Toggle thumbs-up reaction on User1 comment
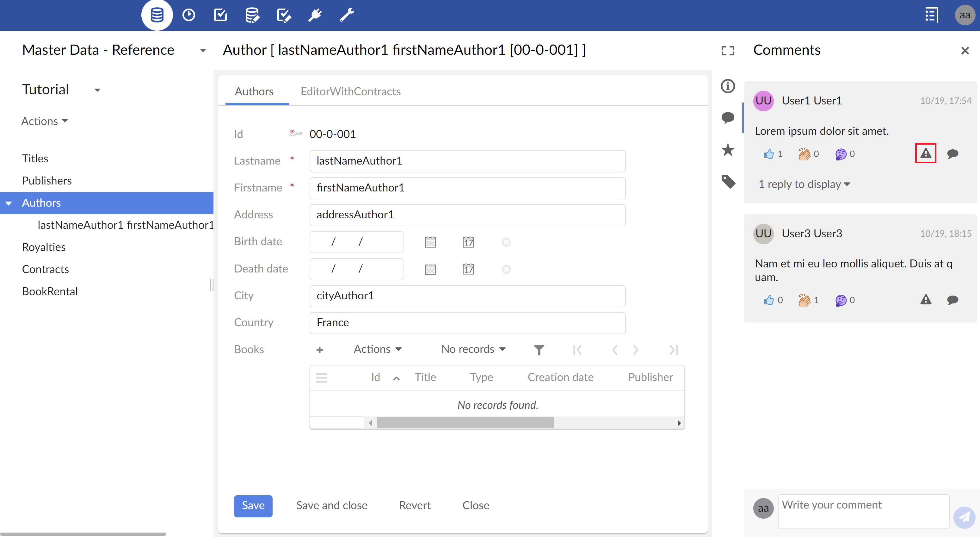This screenshot has width=980, height=537. point(769,154)
